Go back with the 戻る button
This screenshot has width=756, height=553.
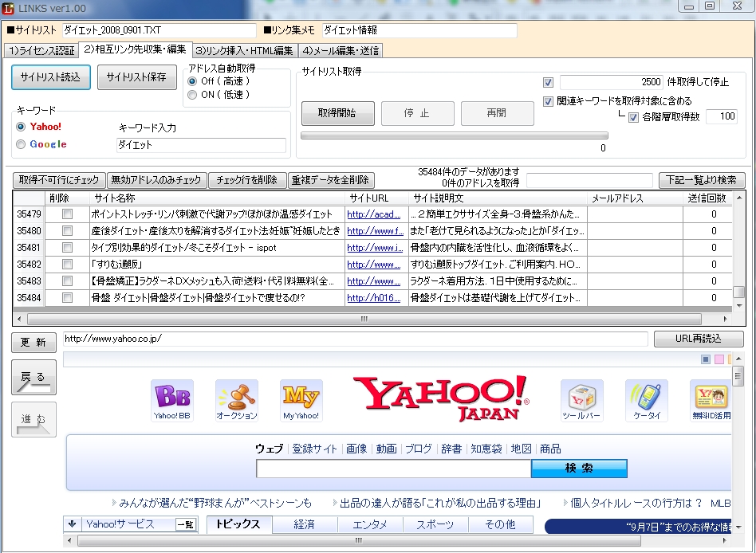tap(33, 377)
